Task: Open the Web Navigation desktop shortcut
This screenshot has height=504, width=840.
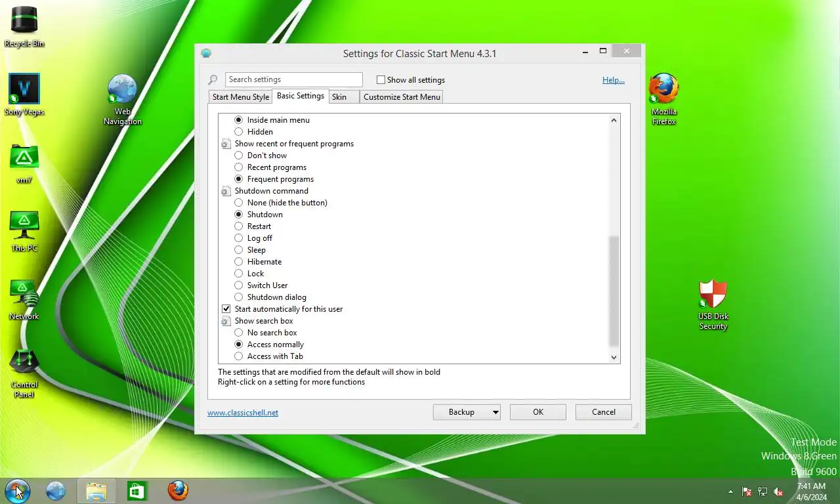Action: pyautogui.click(x=122, y=99)
